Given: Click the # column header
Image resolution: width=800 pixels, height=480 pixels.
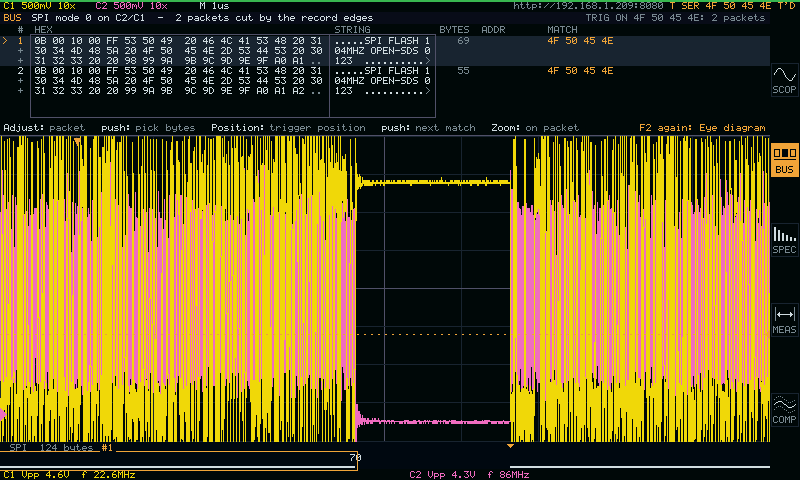Looking at the screenshot, I should point(20,30).
